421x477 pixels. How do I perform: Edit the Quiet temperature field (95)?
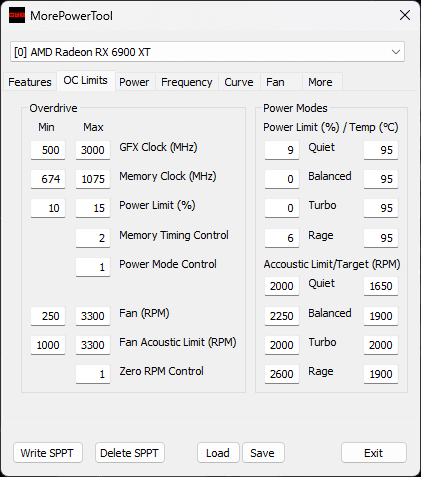coord(381,150)
